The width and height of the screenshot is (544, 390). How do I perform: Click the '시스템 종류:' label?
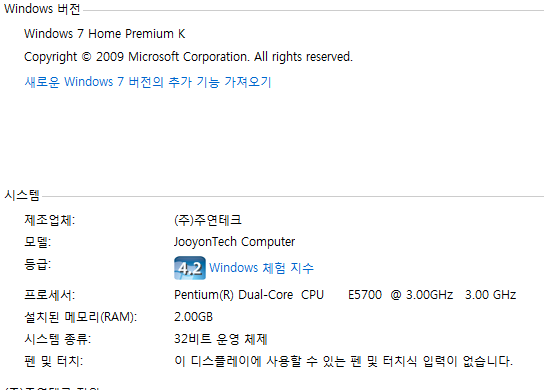[x=58, y=339]
